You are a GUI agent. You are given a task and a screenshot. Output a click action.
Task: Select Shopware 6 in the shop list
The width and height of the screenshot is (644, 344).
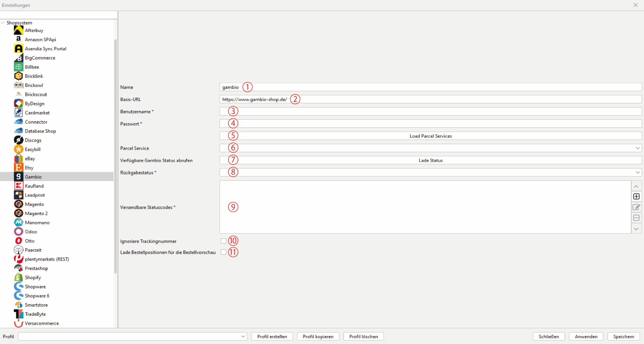click(x=37, y=296)
